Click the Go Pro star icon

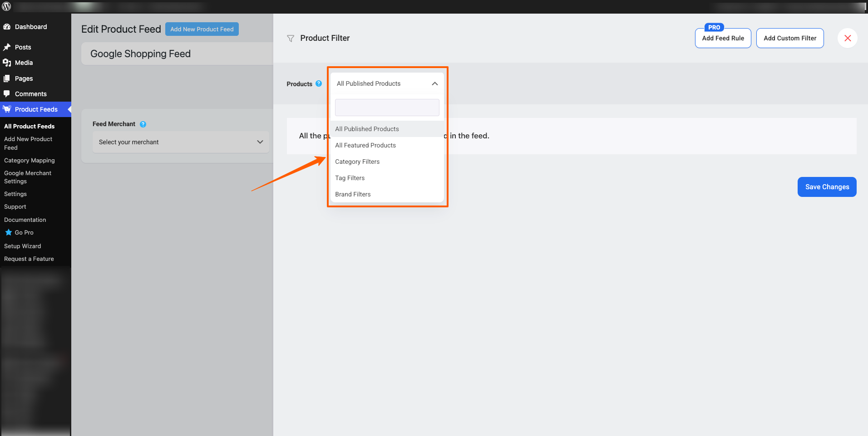8,232
